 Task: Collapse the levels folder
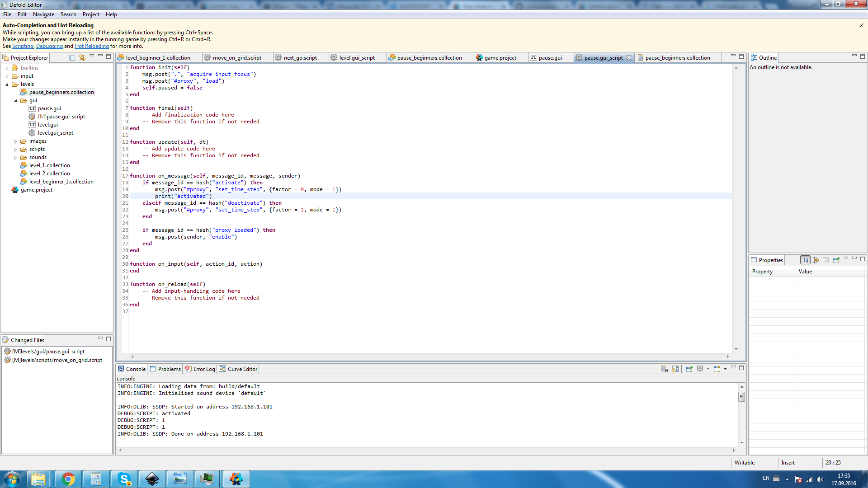point(7,84)
